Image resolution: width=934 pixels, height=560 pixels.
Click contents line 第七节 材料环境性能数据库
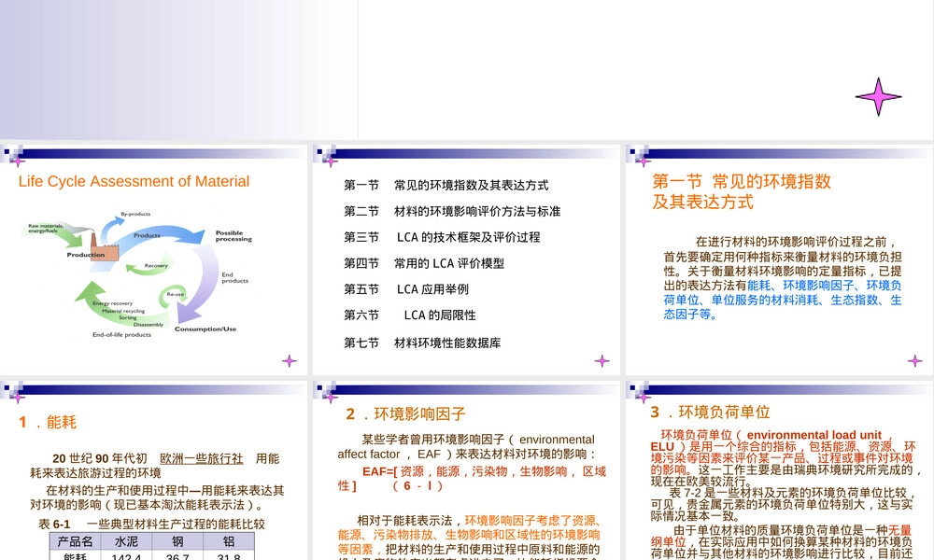(422, 343)
